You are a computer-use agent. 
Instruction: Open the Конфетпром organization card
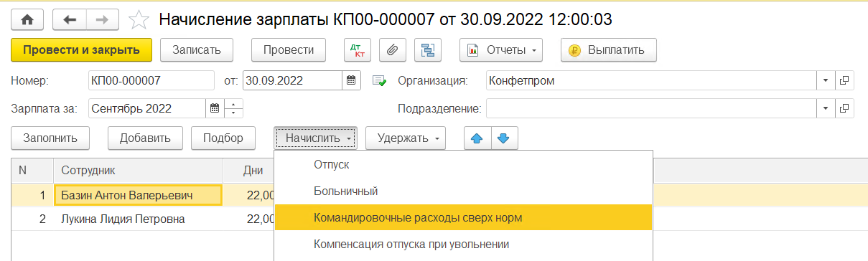[844, 80]
